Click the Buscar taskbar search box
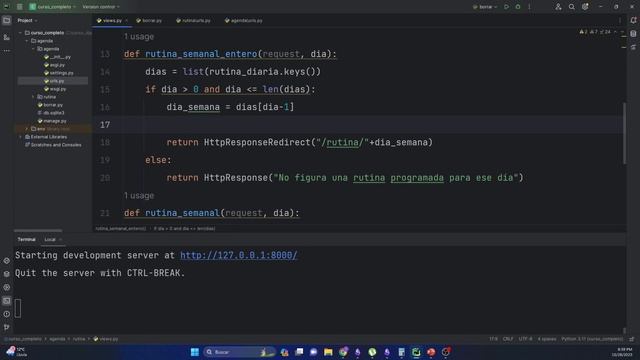This screenshot has height=360, width=640. 239,352
